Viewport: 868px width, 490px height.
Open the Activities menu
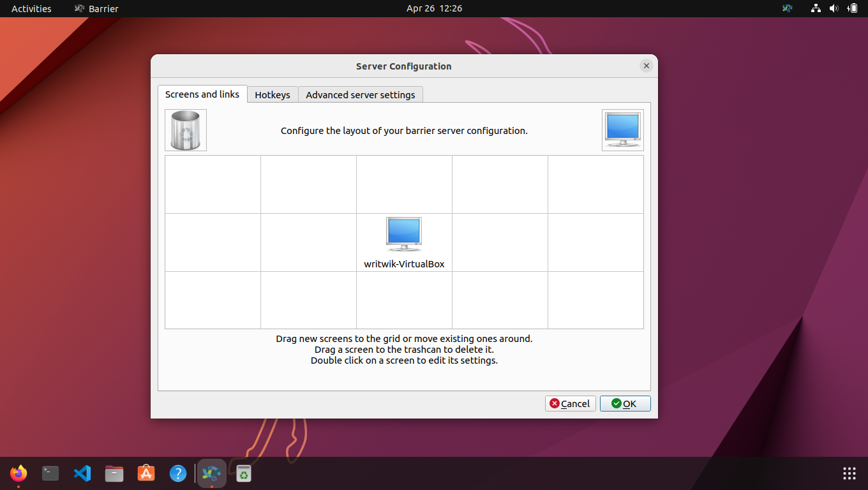pyautogui.click(x=31, y=8)
